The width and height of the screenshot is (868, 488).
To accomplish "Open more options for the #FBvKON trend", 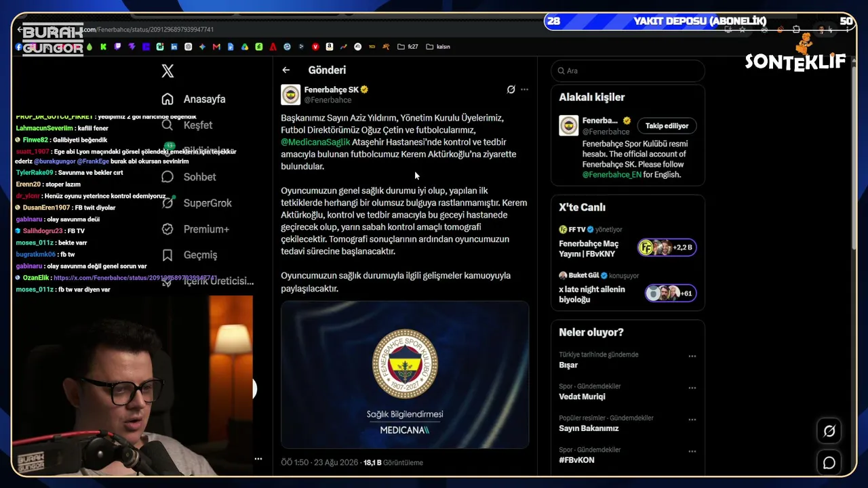I will (692, 451).
